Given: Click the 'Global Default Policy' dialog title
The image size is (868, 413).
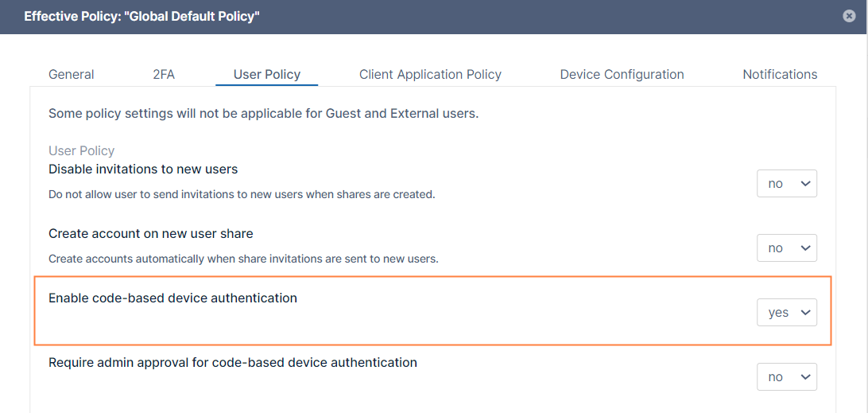Looking at the screenshot, I should (141, 16).
